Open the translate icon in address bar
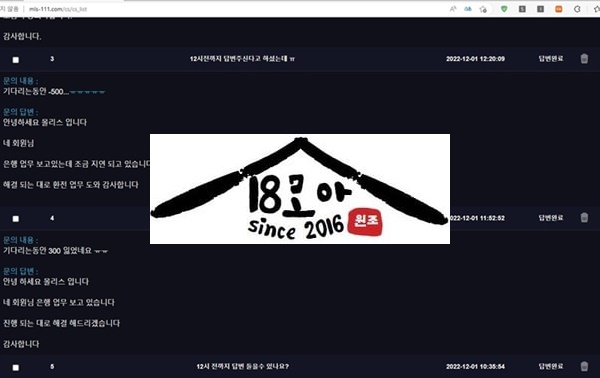 (468, 9)
